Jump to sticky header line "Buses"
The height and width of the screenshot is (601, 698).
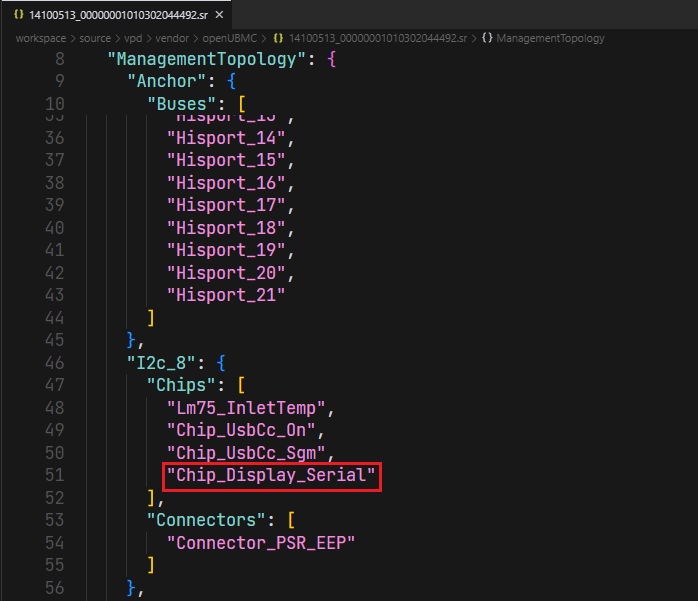point(181,103)
